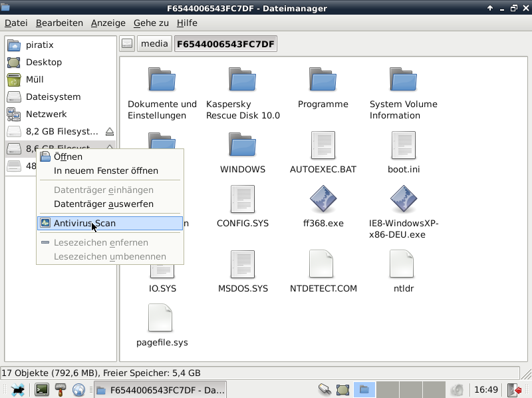Screen dimensions: 532x398
Task: Eject the 8,2 GB Filesystem volume
Action: click(110, 132)
